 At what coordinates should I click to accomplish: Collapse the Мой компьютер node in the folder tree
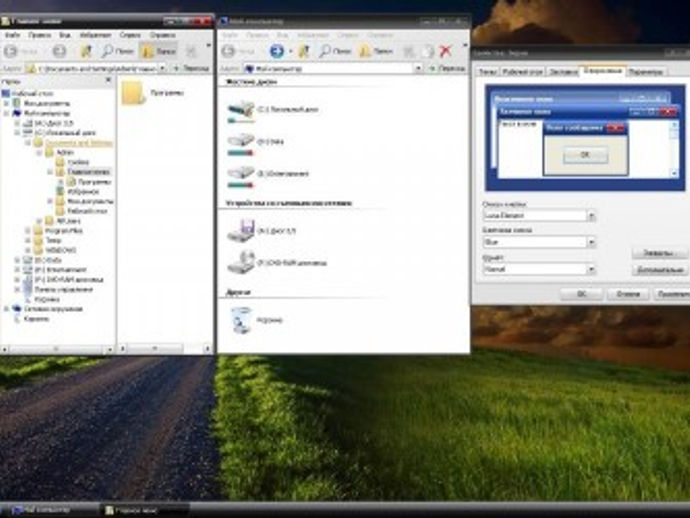(7, 113)
